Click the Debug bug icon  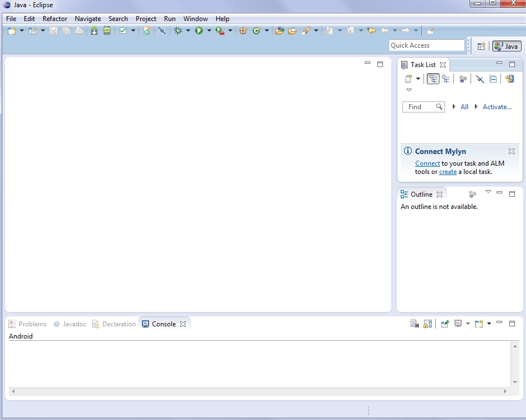(x=178, y=31)
